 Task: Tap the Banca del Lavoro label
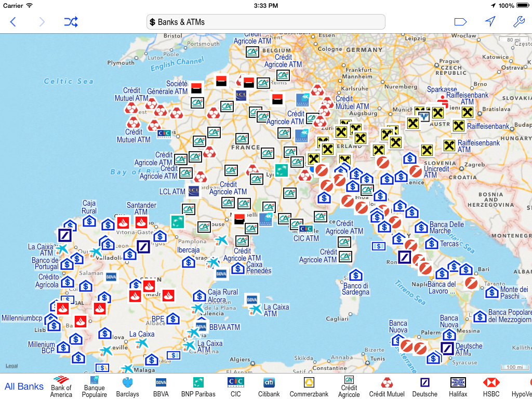click(442, 288)
